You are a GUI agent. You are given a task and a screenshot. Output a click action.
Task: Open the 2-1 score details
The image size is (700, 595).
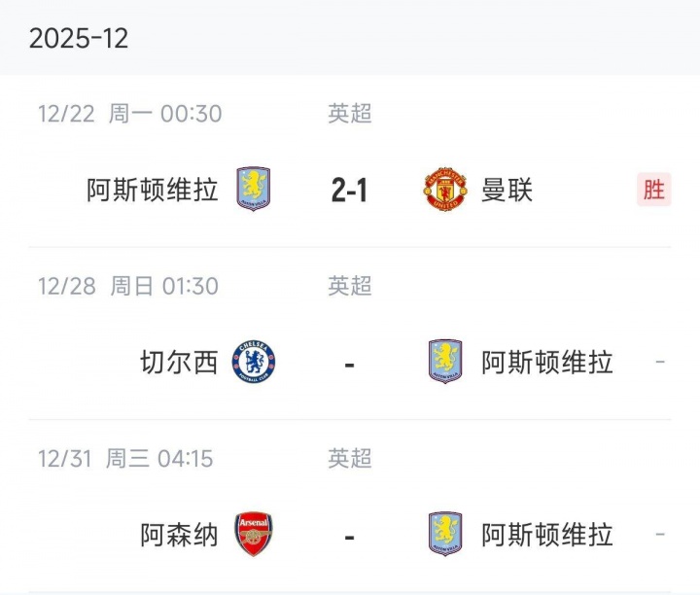349,191
